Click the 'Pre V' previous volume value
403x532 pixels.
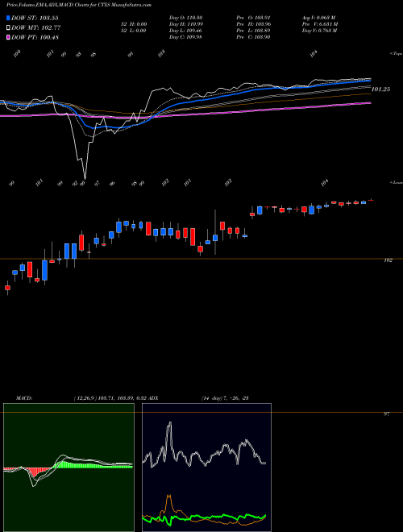(320, 24)
